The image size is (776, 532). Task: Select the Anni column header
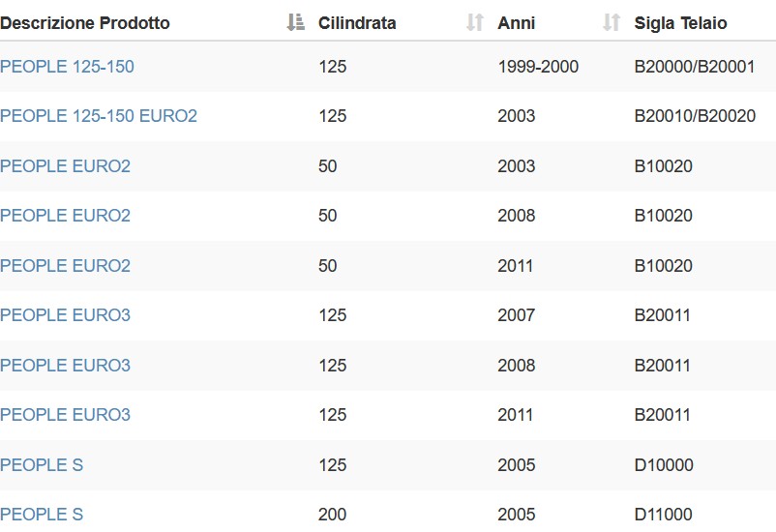tap(516, 23)
